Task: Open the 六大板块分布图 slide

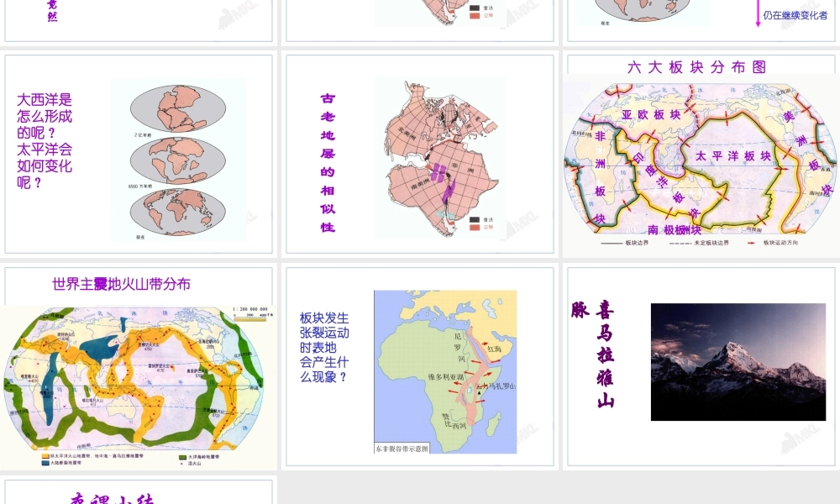Action: 701,154
